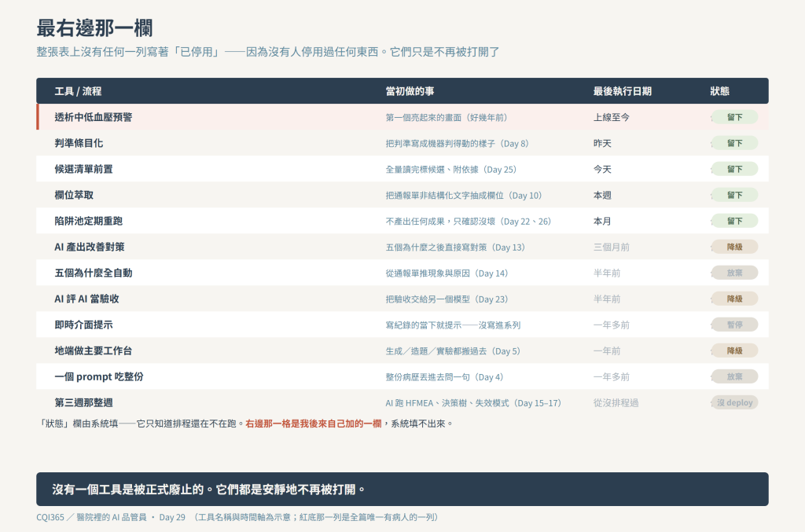Click the 昨天 date cell

[x=602, y=144]
